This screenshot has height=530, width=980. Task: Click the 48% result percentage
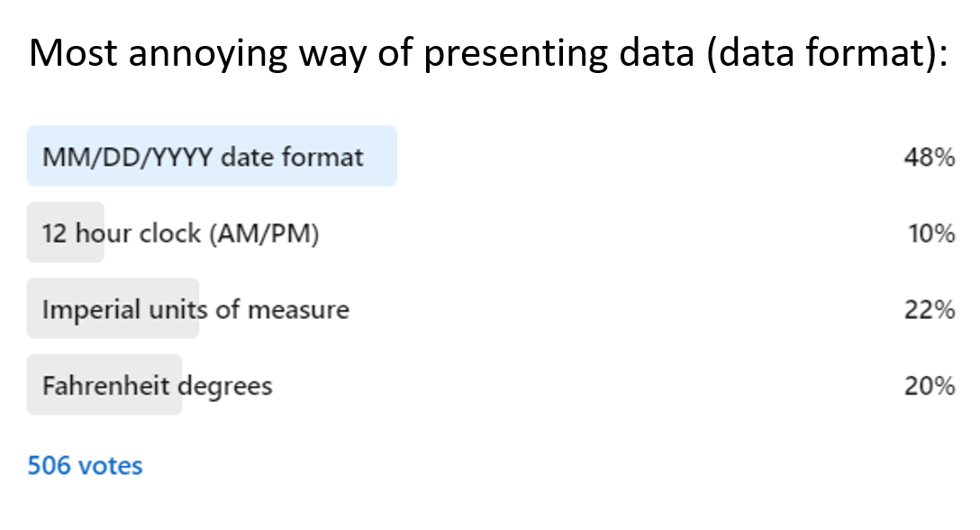point(929,158)
